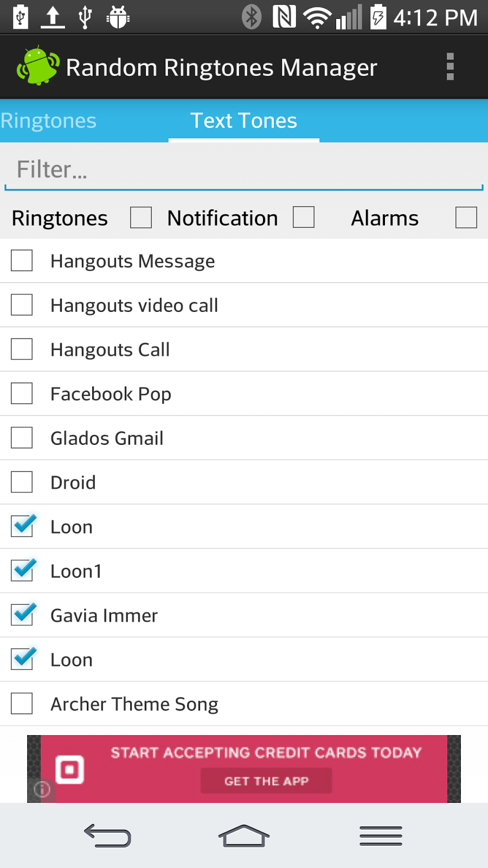Image resolution: width=488 pixels, height=868 pixels.
Task: Open recent apps with the menu icon
Action: click(x=381, y=835)
